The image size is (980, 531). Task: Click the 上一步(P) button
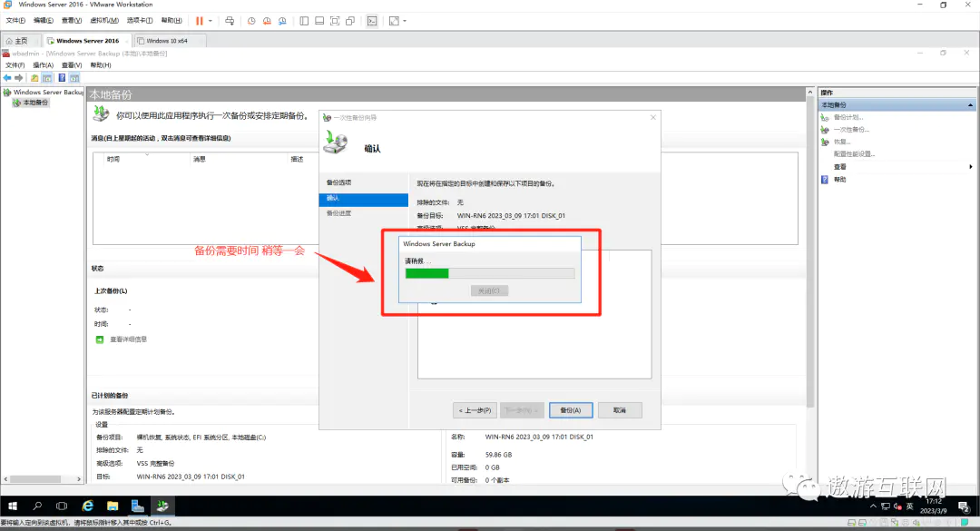(x=475, y=410)
